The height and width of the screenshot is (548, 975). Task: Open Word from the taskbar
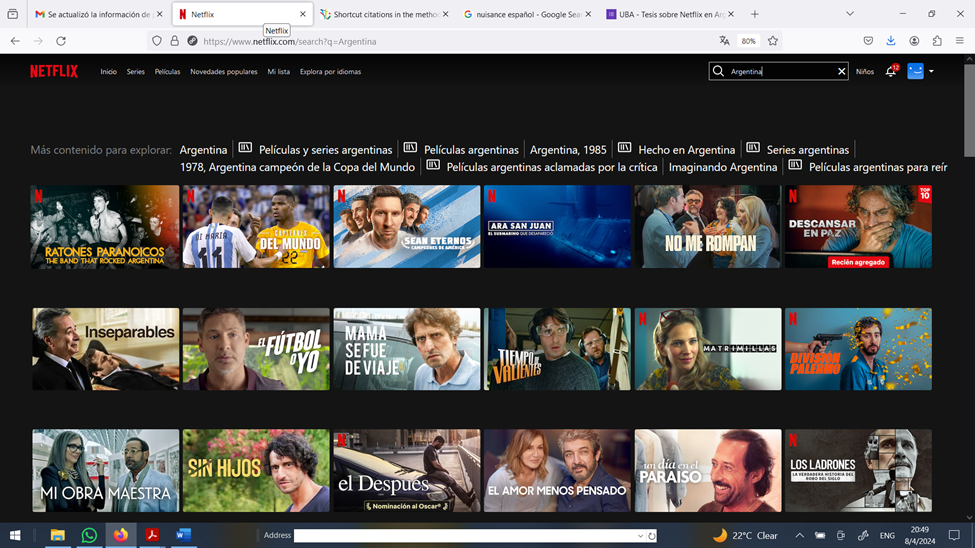183,535
